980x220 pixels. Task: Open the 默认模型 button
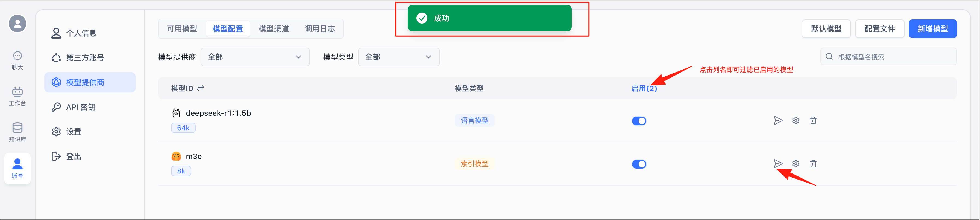tap(826, 29)
